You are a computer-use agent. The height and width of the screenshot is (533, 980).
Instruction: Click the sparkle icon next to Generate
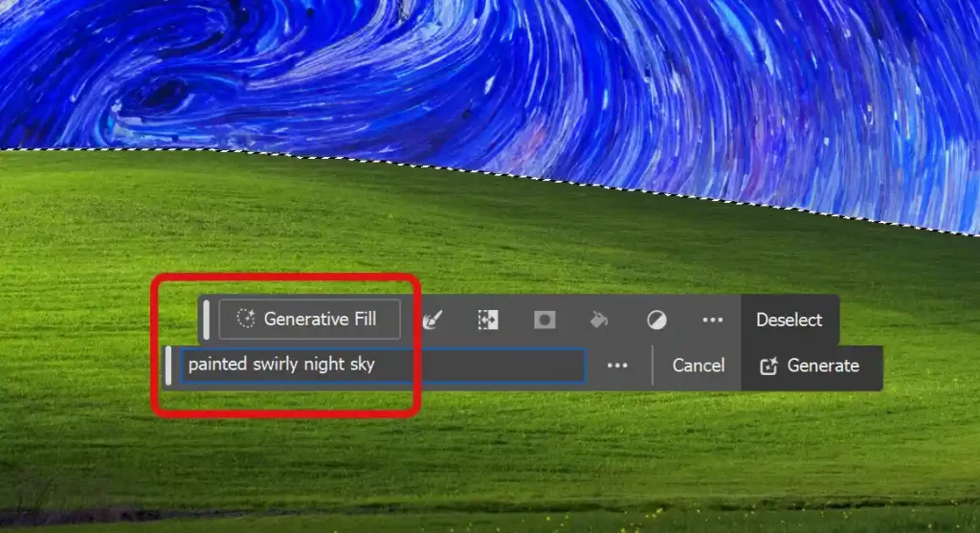pyautogui.click(x=768, y=366)
